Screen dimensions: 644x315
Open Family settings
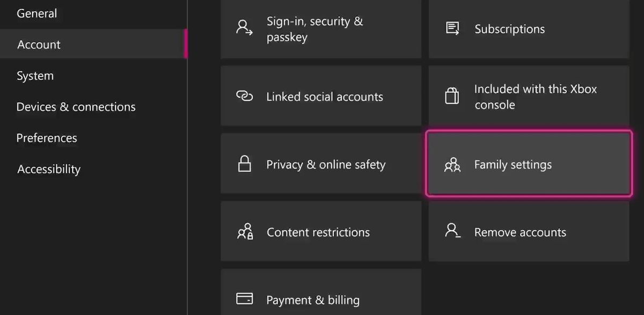pos(529,164)
